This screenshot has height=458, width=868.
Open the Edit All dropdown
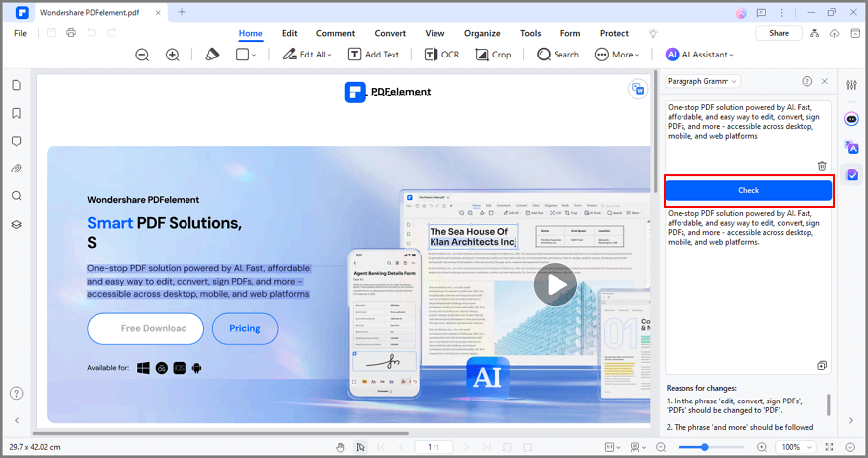(308, 55)
